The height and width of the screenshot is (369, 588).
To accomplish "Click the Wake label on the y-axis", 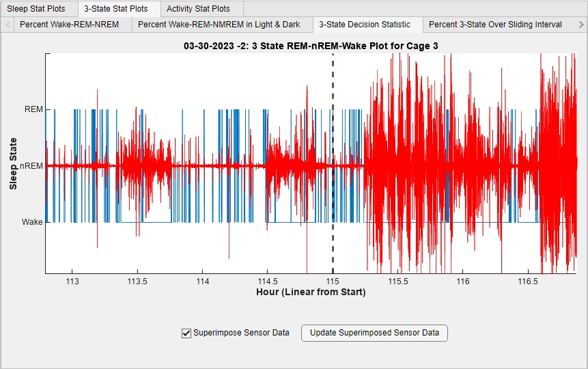I will (x=32, y=222).
